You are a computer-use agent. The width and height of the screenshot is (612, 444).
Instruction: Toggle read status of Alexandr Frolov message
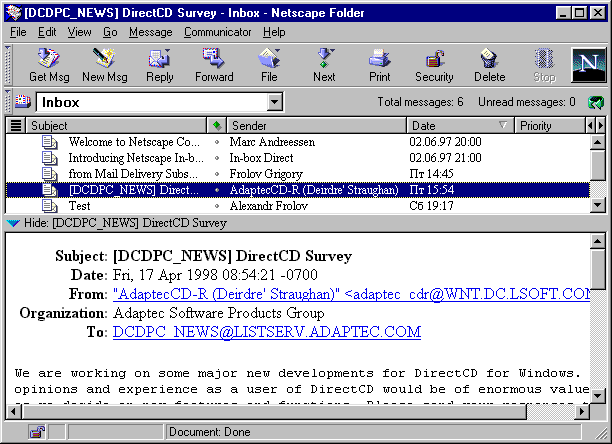click(x=217, y=206)
